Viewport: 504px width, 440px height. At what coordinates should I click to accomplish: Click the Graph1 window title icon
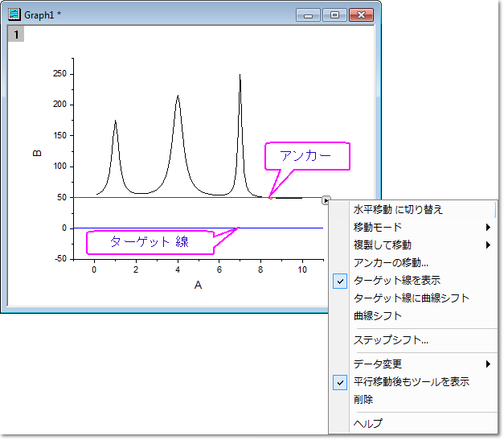click(14, 14)
